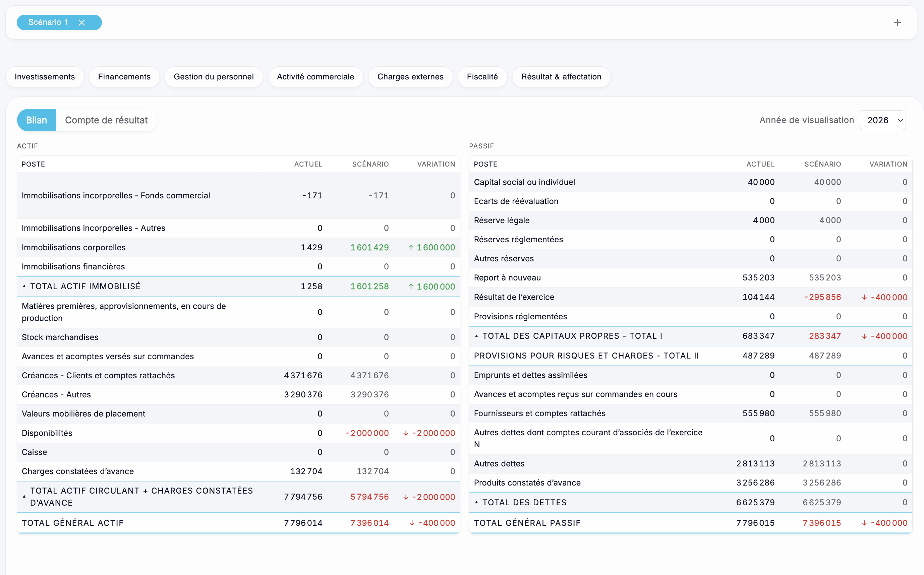Open Charges externes settings

tap(410, 77)
